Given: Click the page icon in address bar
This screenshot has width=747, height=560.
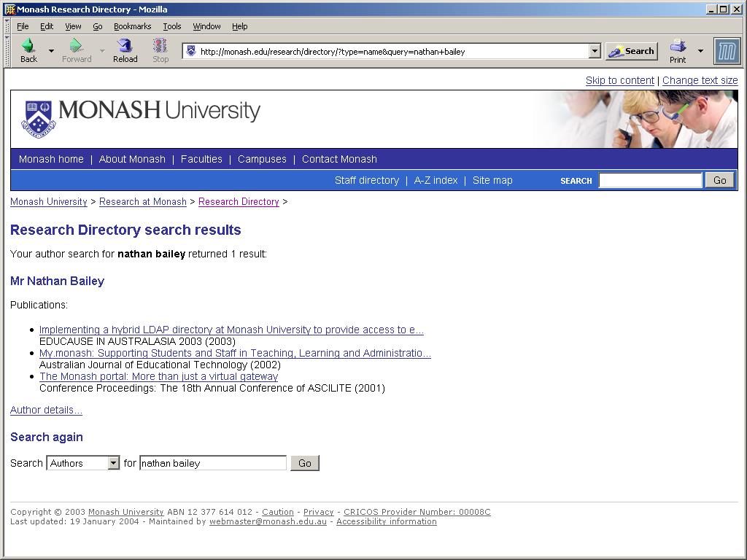Looking at the screenshot, I should pyautogui.click(x=191, y=51).
